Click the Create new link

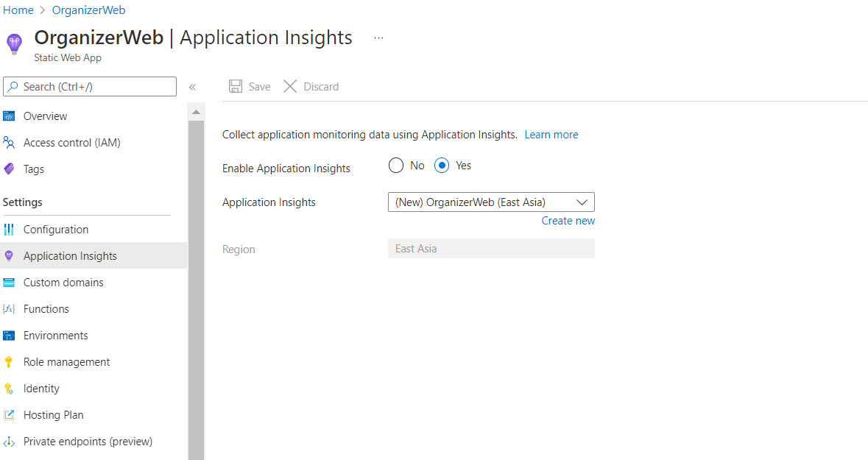tap(568, 221)
